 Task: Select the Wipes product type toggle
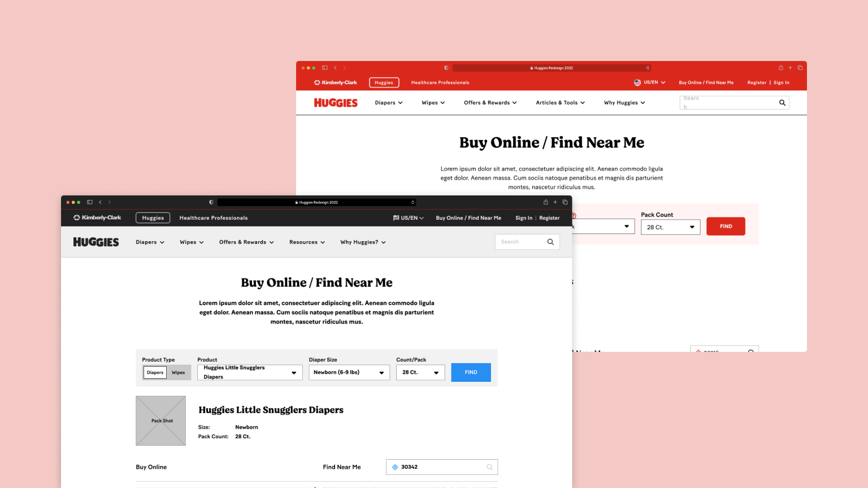179,373
